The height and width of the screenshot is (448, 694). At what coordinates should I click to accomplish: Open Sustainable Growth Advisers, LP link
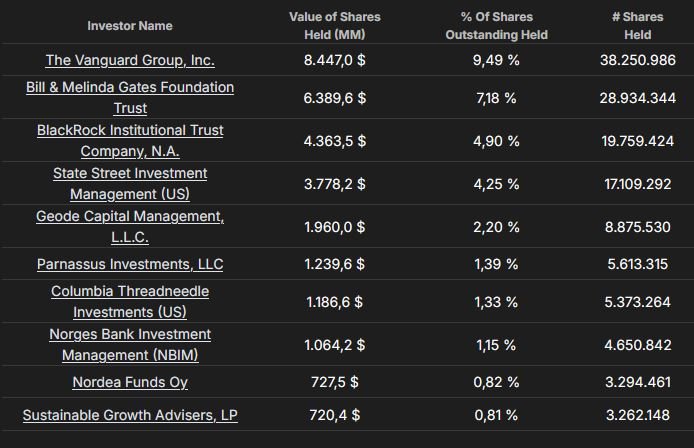(x=130, y=414)
